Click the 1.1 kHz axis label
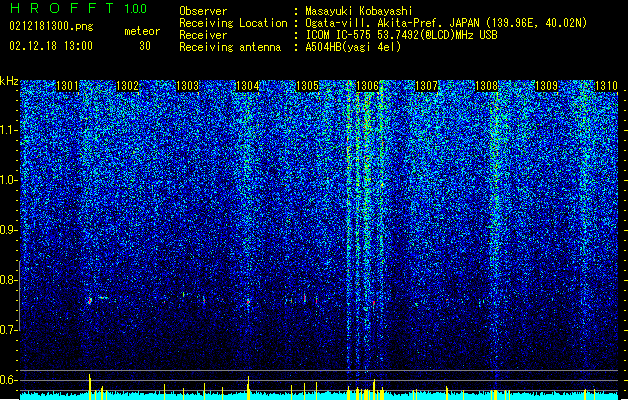 (9, 130)
